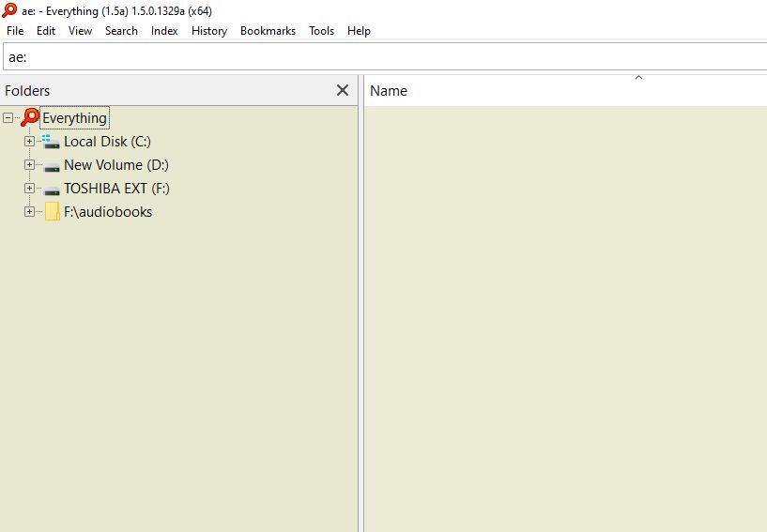The height and width of the screenshot is (532, 767).
Task: Click the TOSHIBA EXT (F:) drive icon
Action: (x=52, y=190)
